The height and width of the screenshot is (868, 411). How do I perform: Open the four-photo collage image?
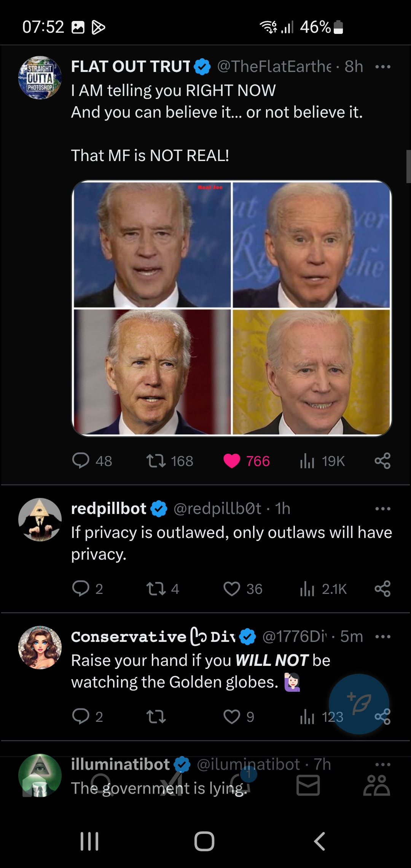[x=232, y=308]
